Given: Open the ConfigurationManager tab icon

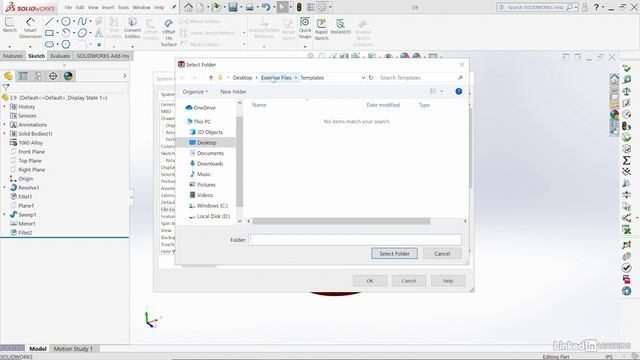Looking at the screenshot, I should coord(38,76).
